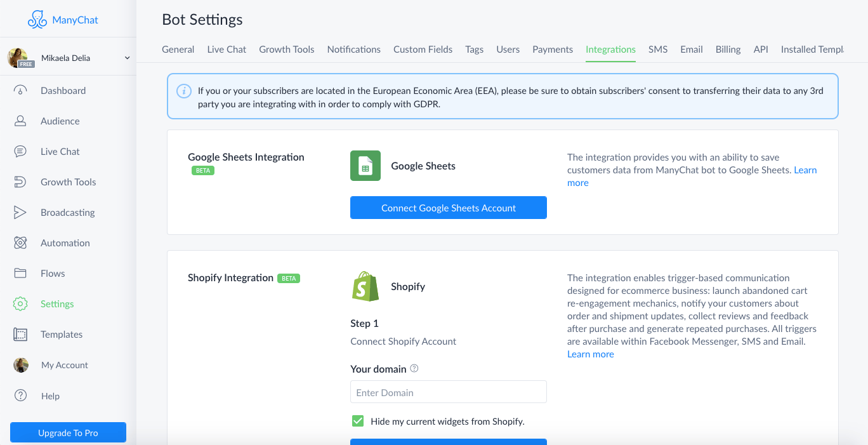The image size is (868, 445).
Task: Click the Broadcasting paper plane icon
Action: tap(20, 213)
